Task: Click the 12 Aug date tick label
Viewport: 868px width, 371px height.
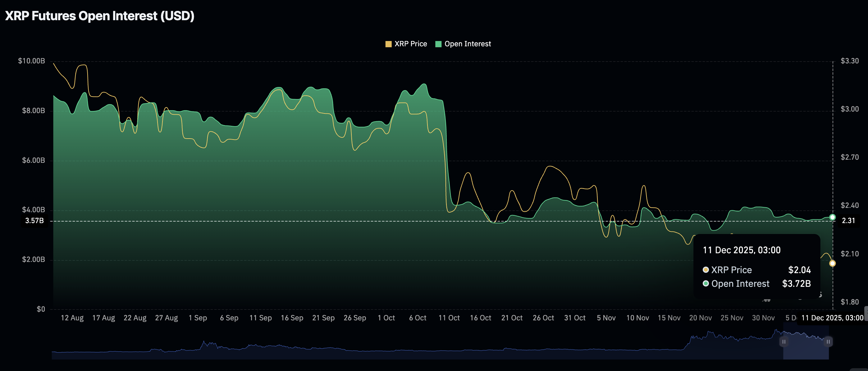Action: pyautogui.click(x=72, y=318)
